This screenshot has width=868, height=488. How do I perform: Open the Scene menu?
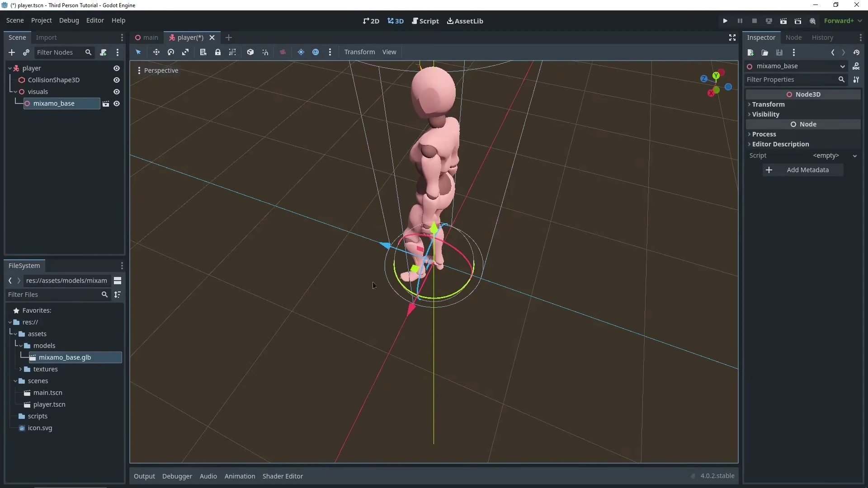click(x=15, y=20)
